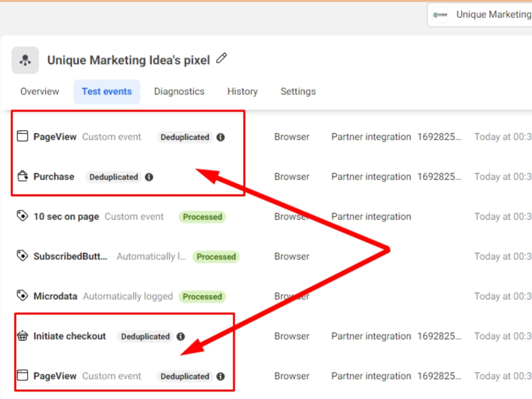The height and width of the screenshot is (399, 532).
Task: Click the Processed badge beside 10 sec on page
Action: click(202, 217)
